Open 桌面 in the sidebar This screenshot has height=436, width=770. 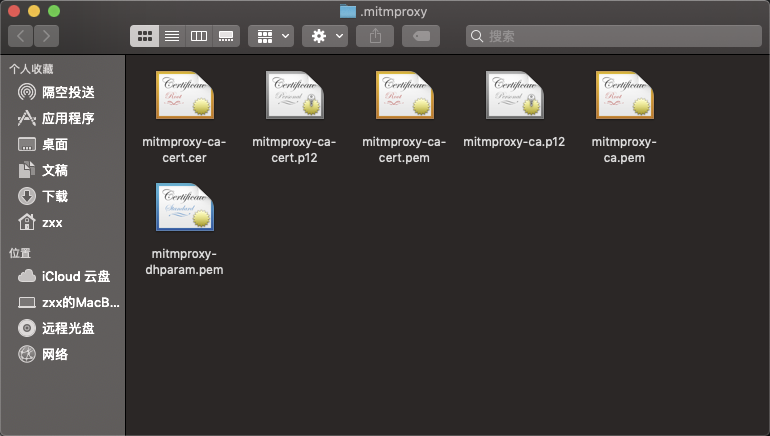click(63, 144)
